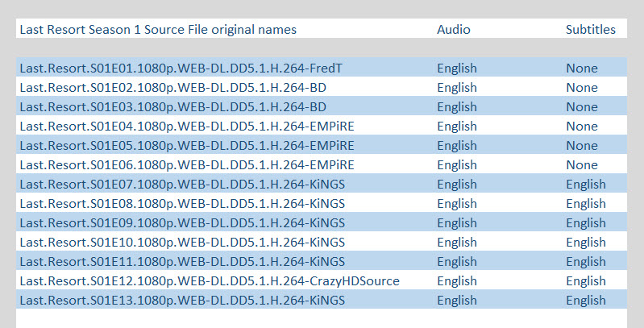The height and width of the screenshot is (328, 644).
Task: Click the Audio cell for S01E02
Action: click(457, 87)
